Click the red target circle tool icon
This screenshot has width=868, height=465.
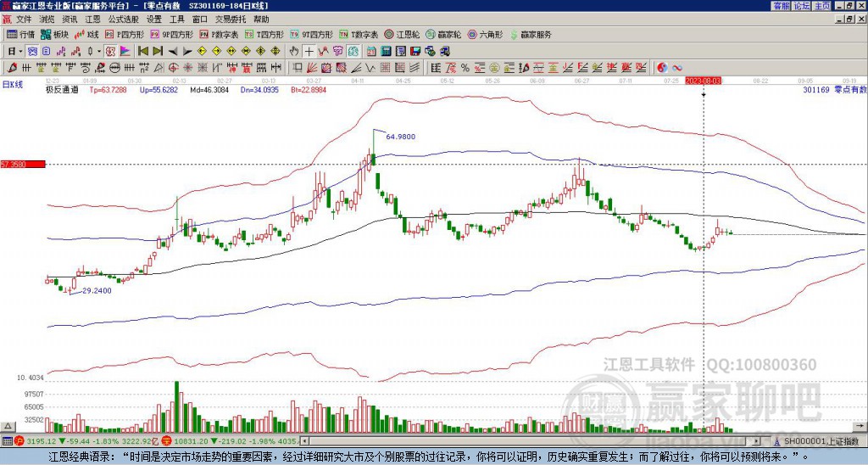point(173,68)
